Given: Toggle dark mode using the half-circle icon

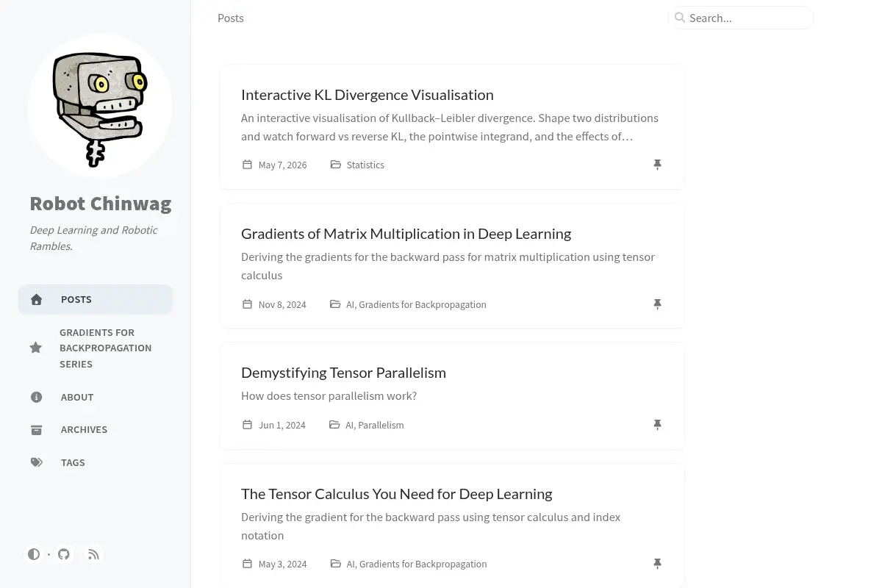Looking at the screenshot, I should pyautogui.click(x=34, y=554).
